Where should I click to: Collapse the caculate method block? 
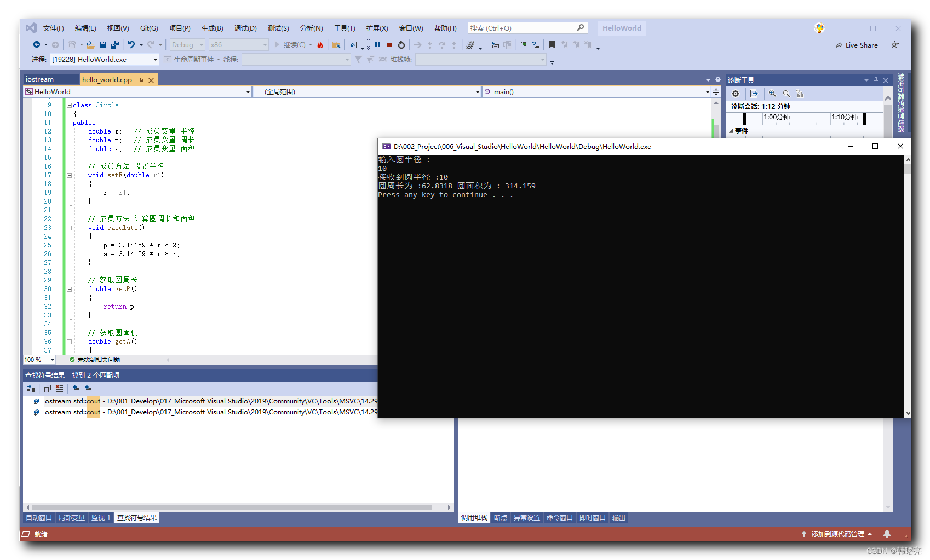(69, 228)
